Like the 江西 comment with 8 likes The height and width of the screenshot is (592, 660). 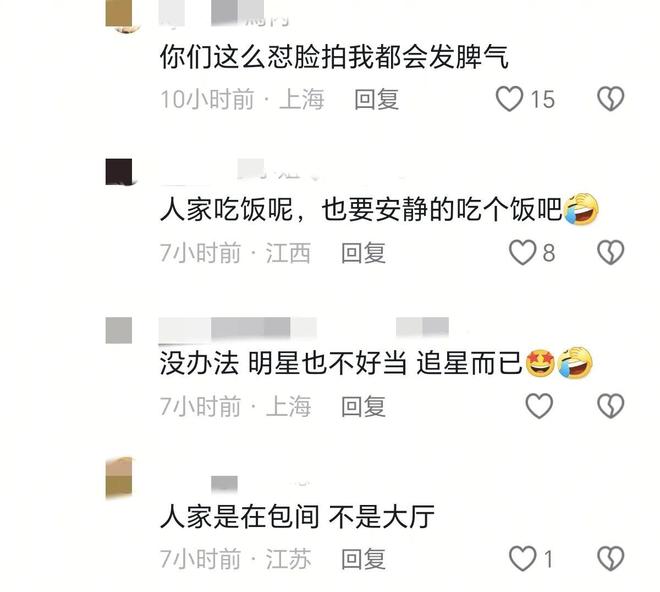point(522,253)
